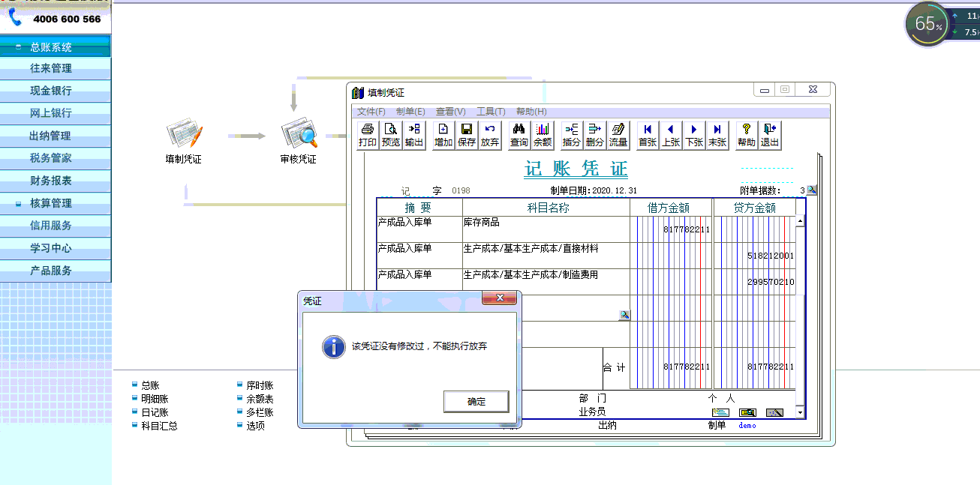Click the 输出 (Export) toolbar icon
This screenshot has width=980, height=485.
point(414,136)
